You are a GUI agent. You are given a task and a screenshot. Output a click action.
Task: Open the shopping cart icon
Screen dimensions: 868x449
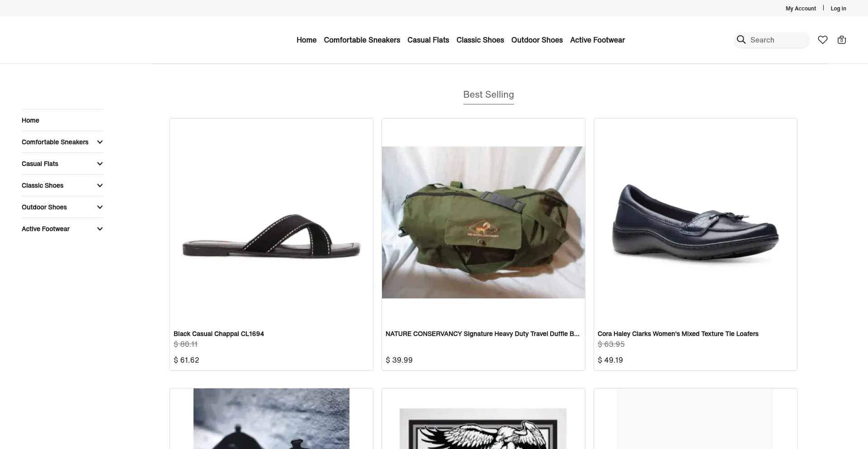[841, 40]
